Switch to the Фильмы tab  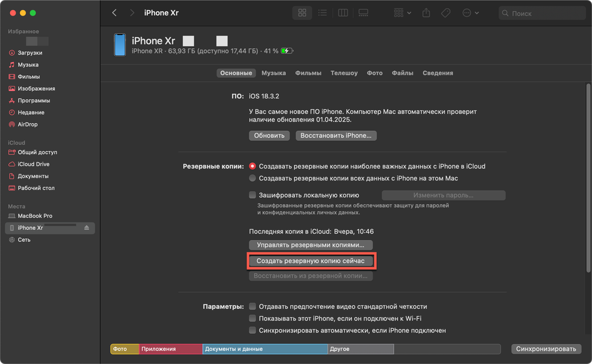[x=308, y=73]
